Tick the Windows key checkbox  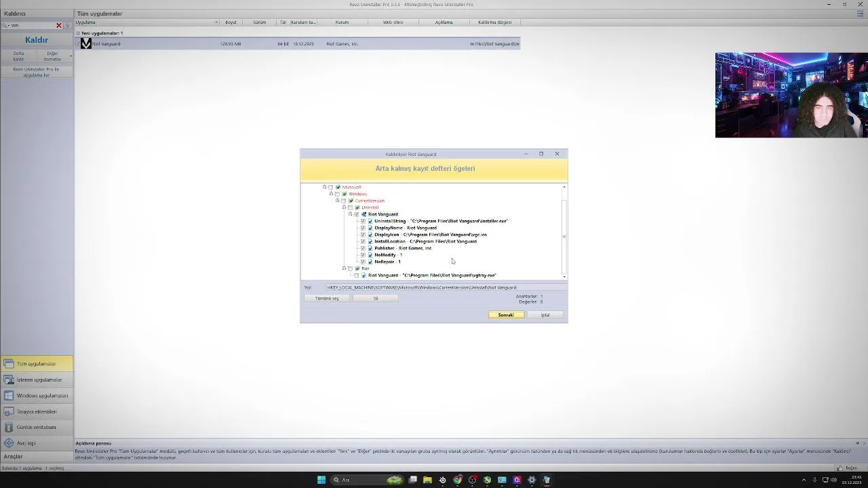[x=337, y=194]
